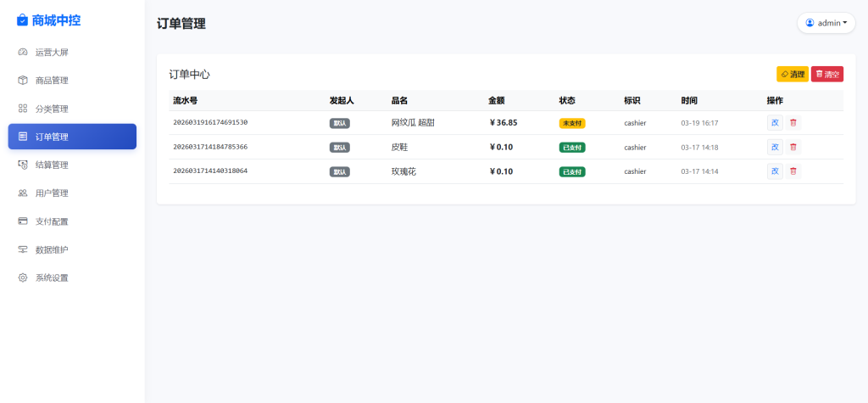Click the 系统设置 gear icon
This screenshot has height=403, width=868.
pyautogui.click(x=23, y=277)
